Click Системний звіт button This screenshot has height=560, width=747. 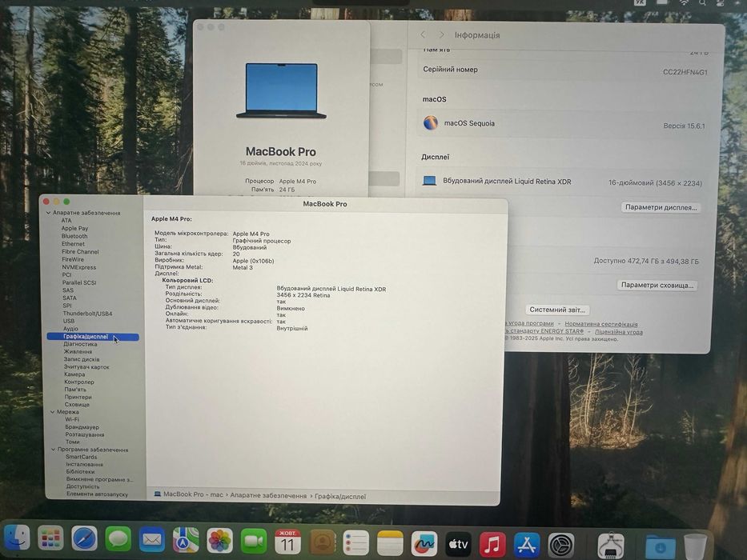pyautogui.click(x=557, y=310)
